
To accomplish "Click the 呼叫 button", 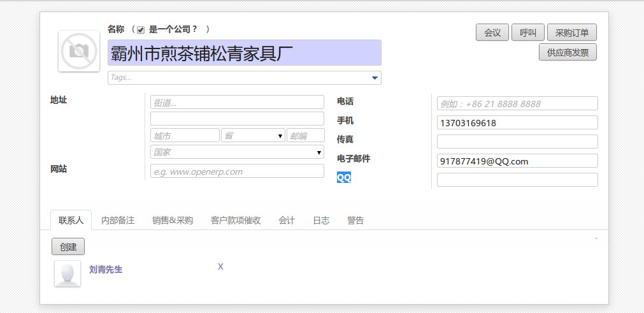I will pyautogui.click(x=528, y=33).
